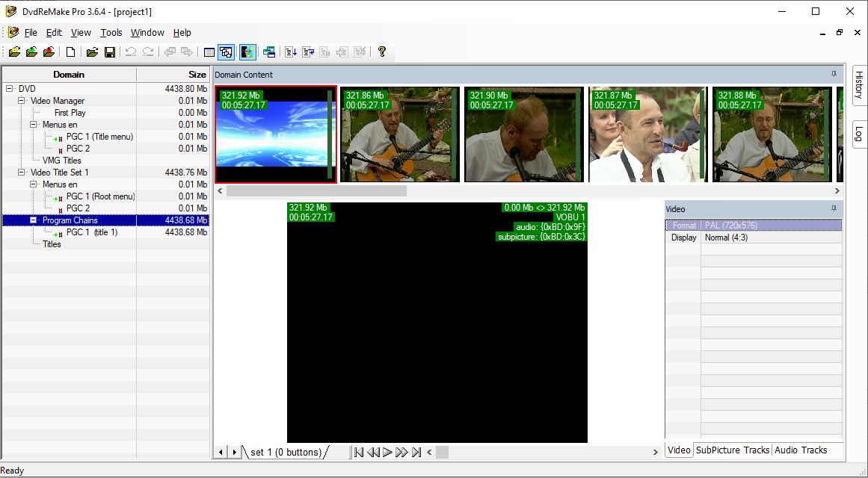Toggle the thumbnail view mode toolbar button
This screenshot has height=478, width=868.
click(x=226, y=52)
